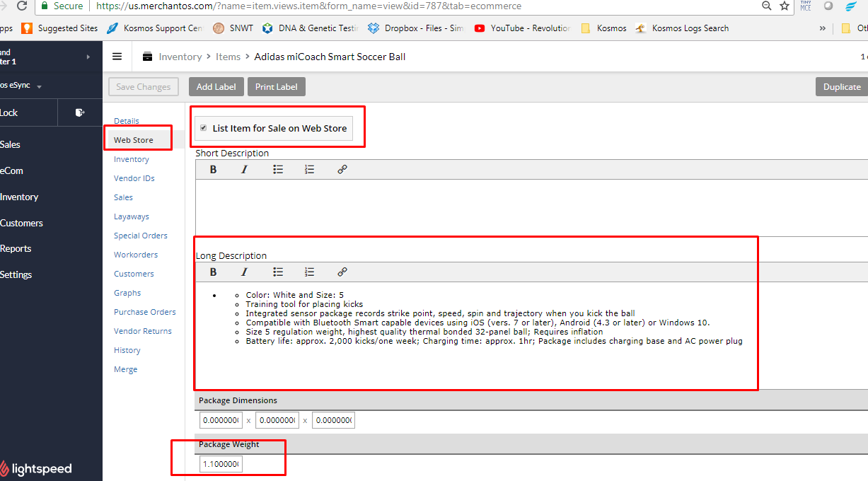This screenshot has width=868, height=481.
Task: Focus the second Package Dimensions field
Action: click(277, 420)
